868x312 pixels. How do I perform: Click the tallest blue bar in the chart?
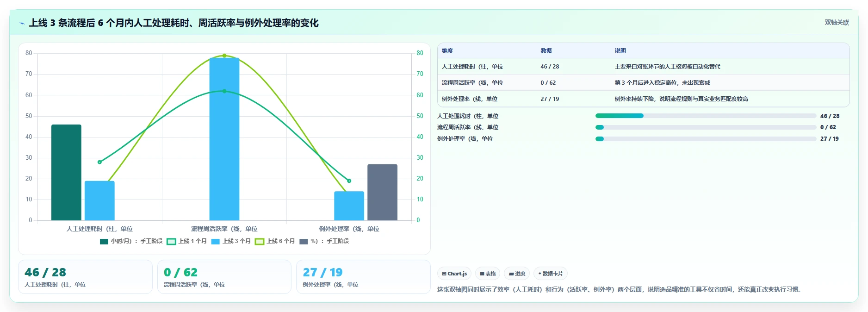click(224, 139)
